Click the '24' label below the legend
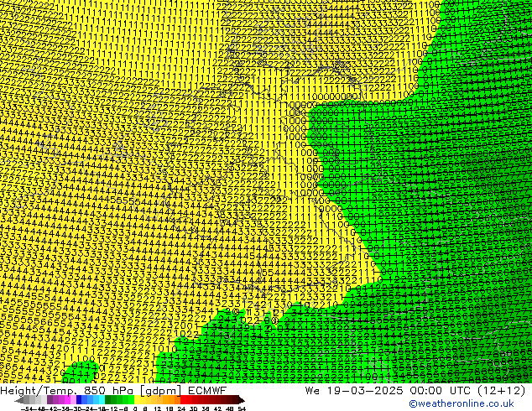The image size is (532, 411). point(181,409)
